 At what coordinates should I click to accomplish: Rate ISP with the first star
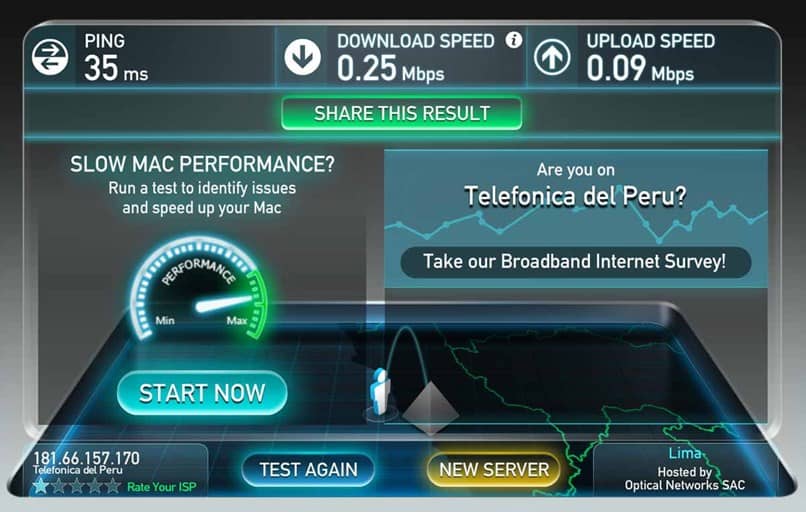click(40, 486)
